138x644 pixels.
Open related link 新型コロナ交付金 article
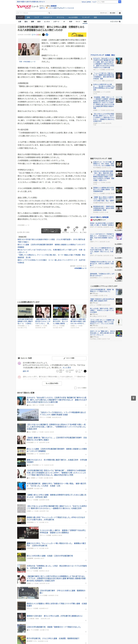(51, 241)
